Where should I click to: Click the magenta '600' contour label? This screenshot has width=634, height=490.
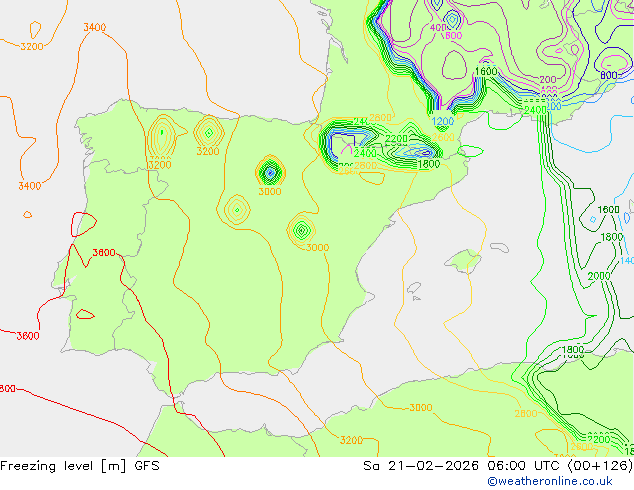pyautogui.click(x=453, y=36)
